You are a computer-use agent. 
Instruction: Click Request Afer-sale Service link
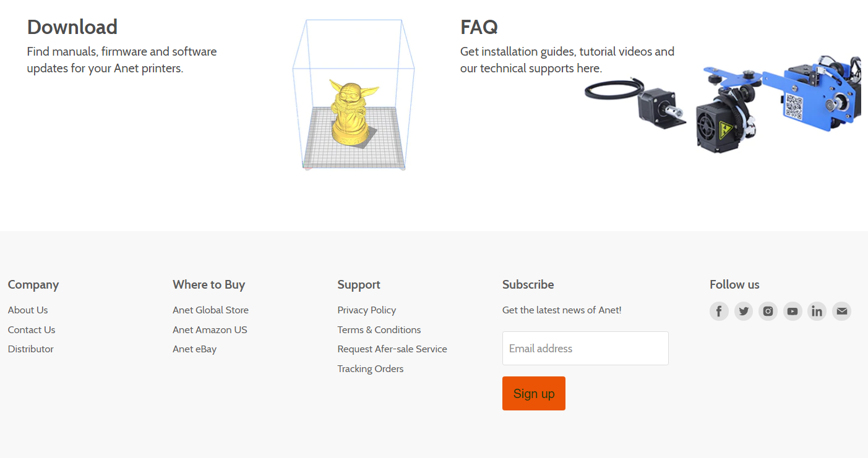tap(392, 349)
